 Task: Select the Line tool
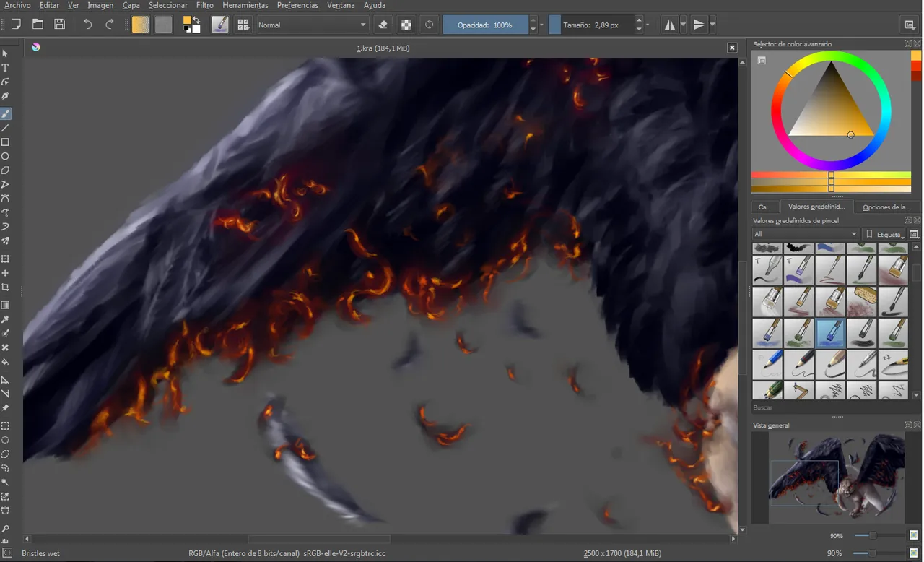[x=5, y=128]
